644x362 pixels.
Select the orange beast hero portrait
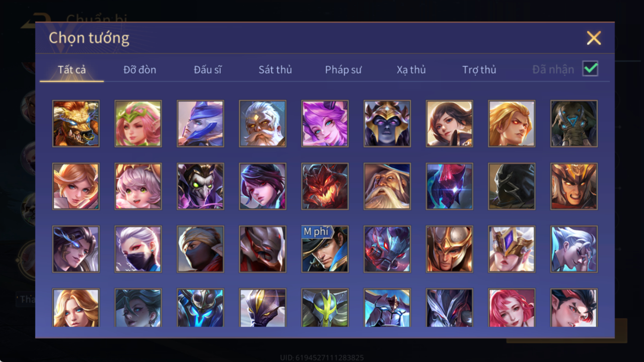76,124
